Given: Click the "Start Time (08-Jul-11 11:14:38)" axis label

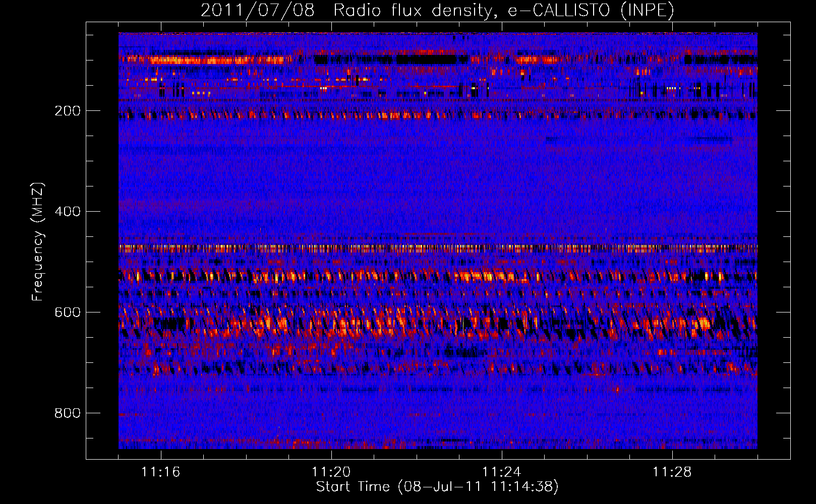Looking at the screenshot, I should point(437,487).
